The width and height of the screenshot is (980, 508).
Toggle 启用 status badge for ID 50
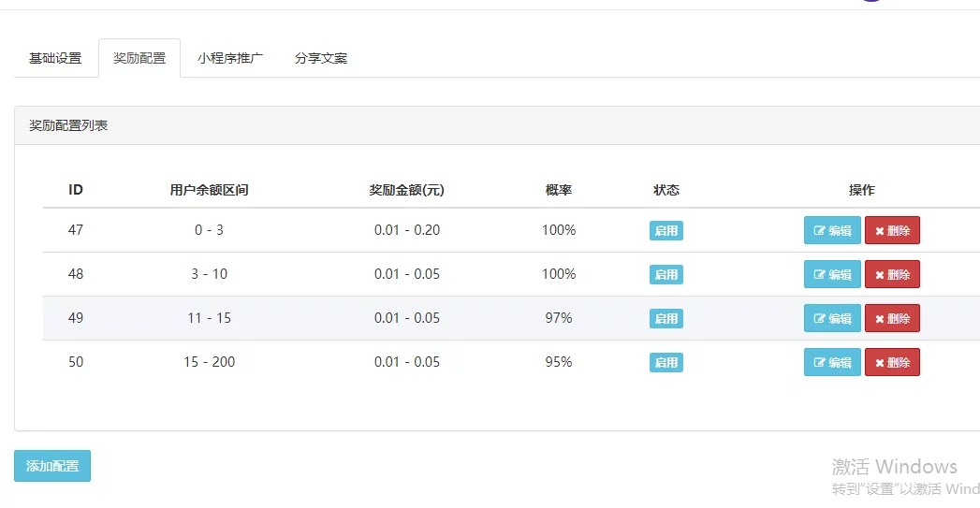pyautogui.click(x=666, y=362)
